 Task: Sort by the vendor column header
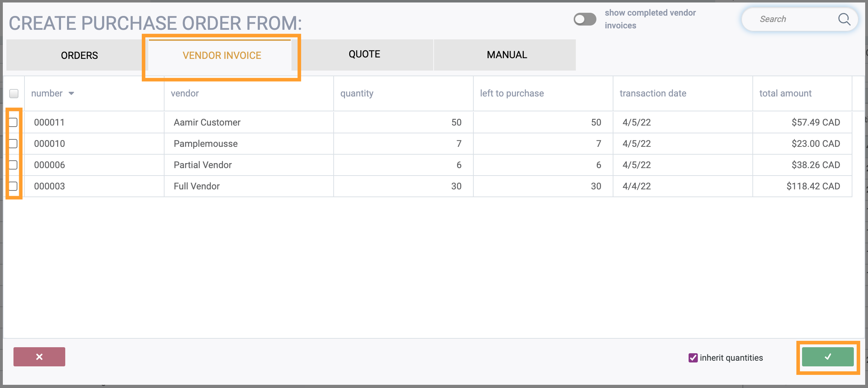click(185, 93)
